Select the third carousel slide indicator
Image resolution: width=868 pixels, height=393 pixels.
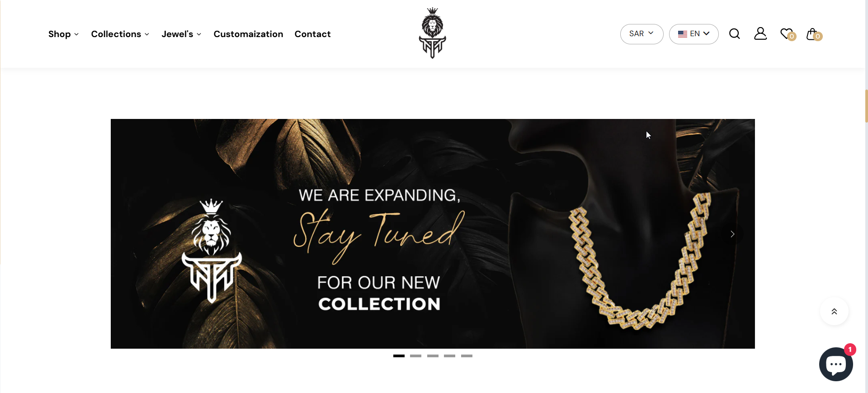[433, 356]
